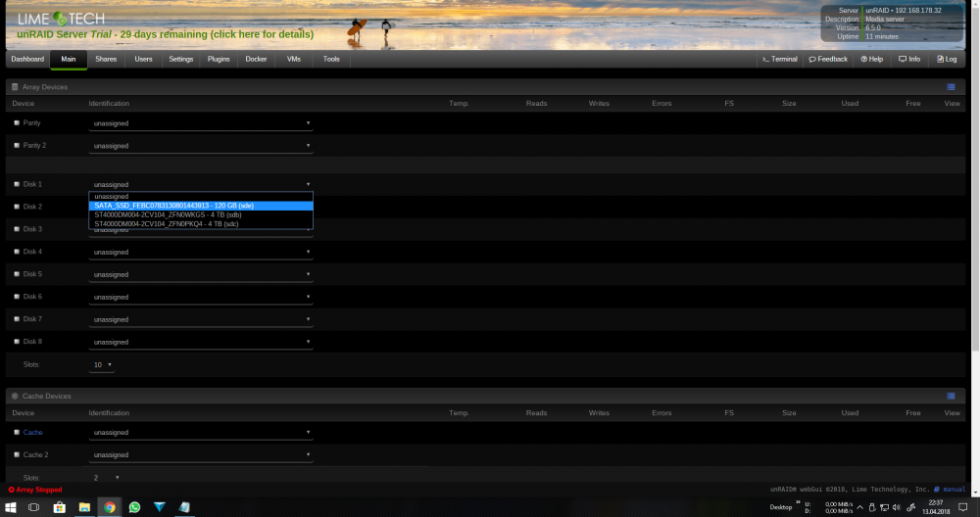980x517 pixels.
Task: Open the Disk 5 device dropdown
Action: (201, 274)
